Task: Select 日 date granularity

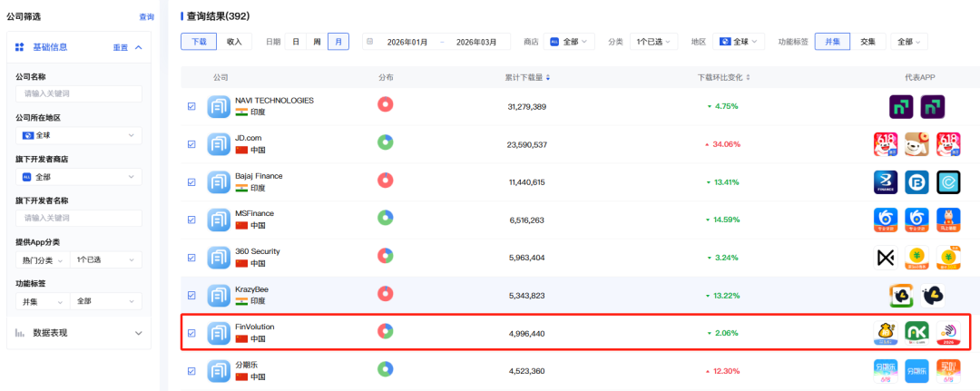Action: (296, 42)
